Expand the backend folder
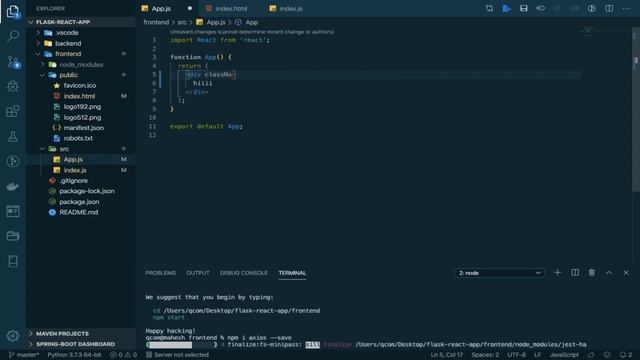Viewport: 640px width, 360px height. pos(81,43)
